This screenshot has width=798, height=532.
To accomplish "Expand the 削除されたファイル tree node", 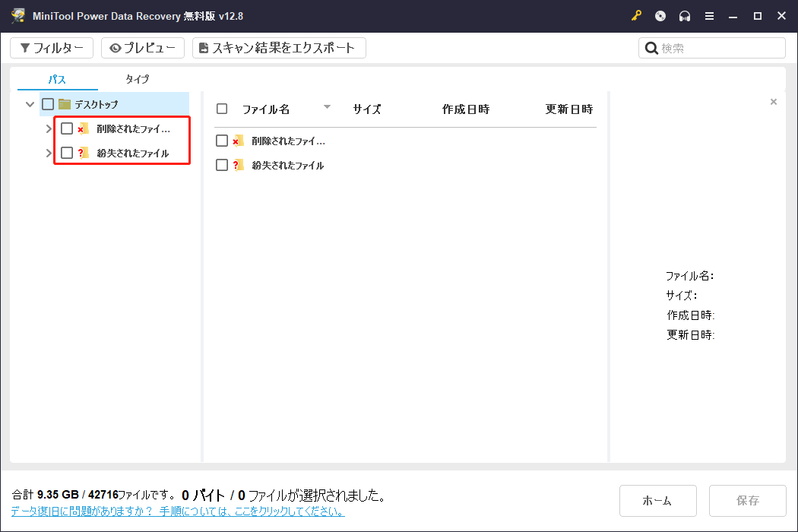I will [49, 128].
